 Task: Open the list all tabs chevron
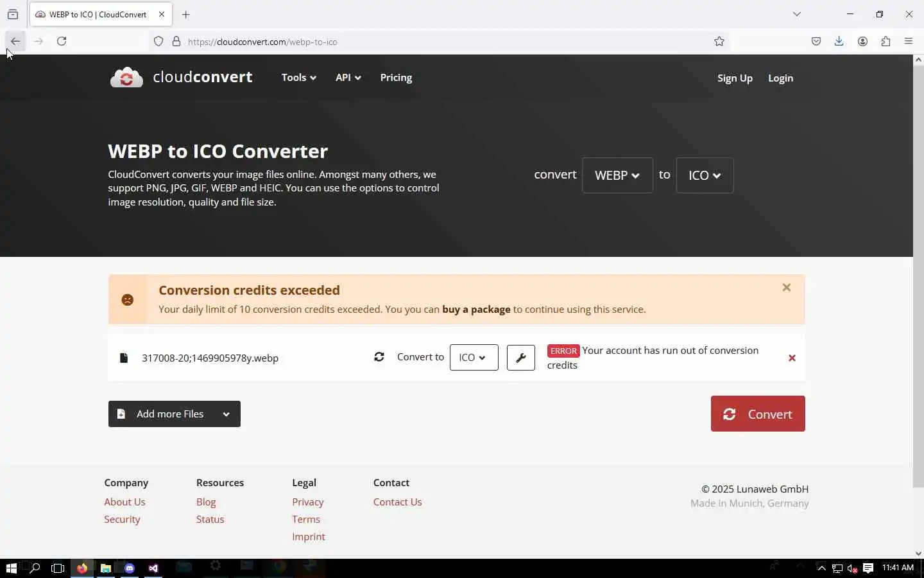click(797, 14)
